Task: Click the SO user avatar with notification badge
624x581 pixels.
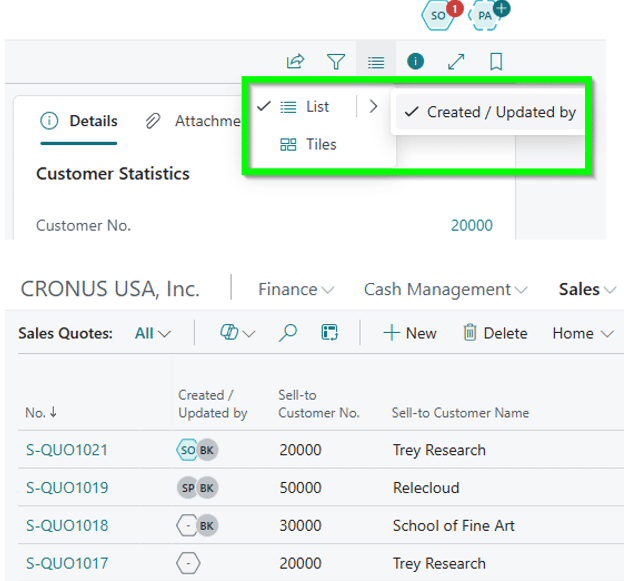Action: point(439,15)
